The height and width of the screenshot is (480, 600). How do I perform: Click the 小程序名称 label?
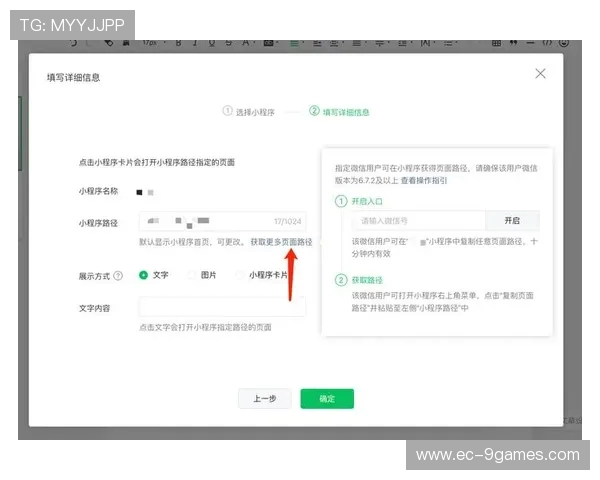[x=98, y=191]
